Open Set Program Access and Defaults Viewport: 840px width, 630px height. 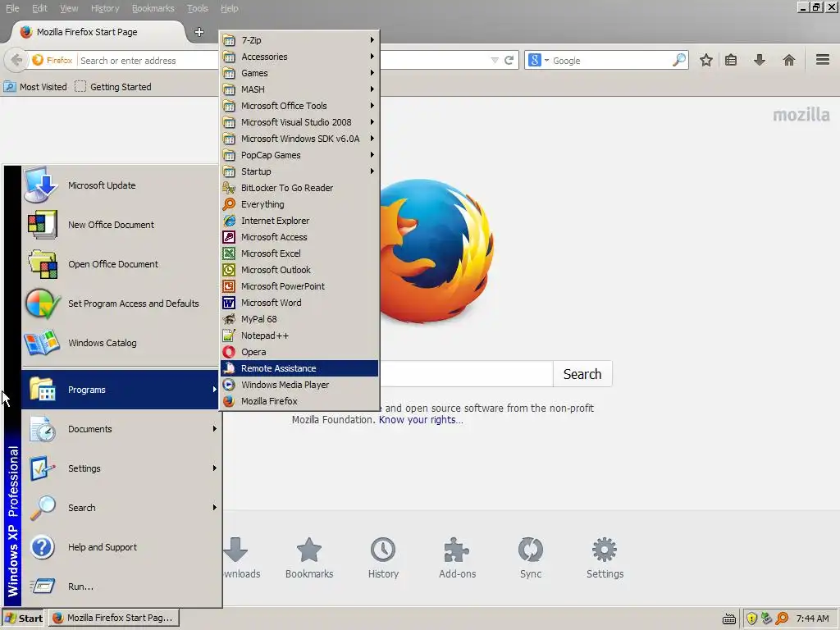(120, 304)
